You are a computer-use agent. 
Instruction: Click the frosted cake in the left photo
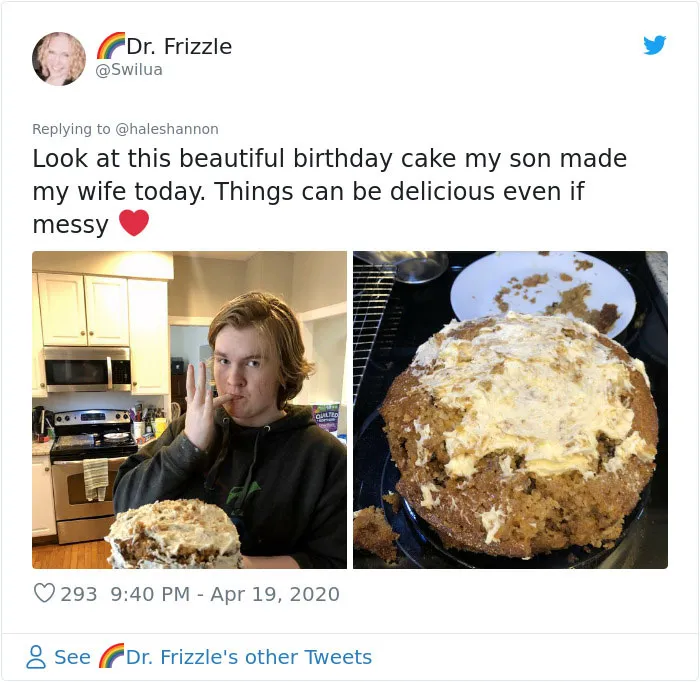click(x=174, y=534)
